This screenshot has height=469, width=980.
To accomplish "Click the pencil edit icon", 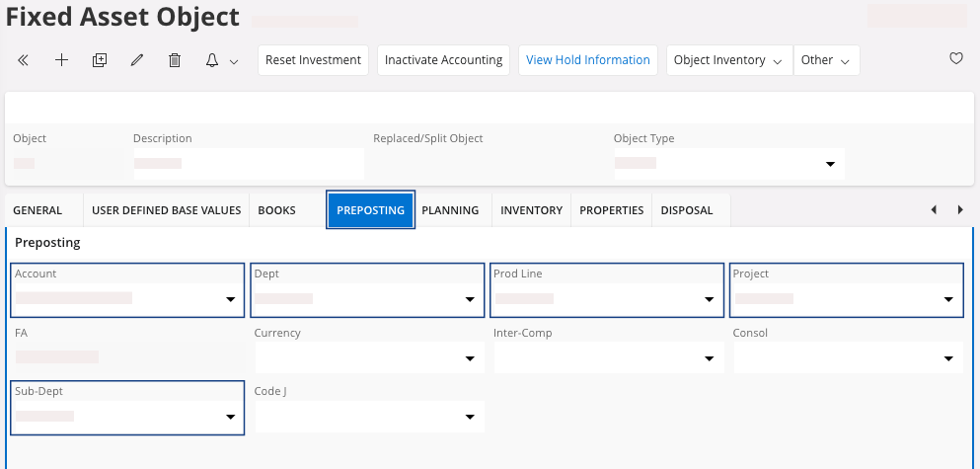I will [x=137, y=60].
